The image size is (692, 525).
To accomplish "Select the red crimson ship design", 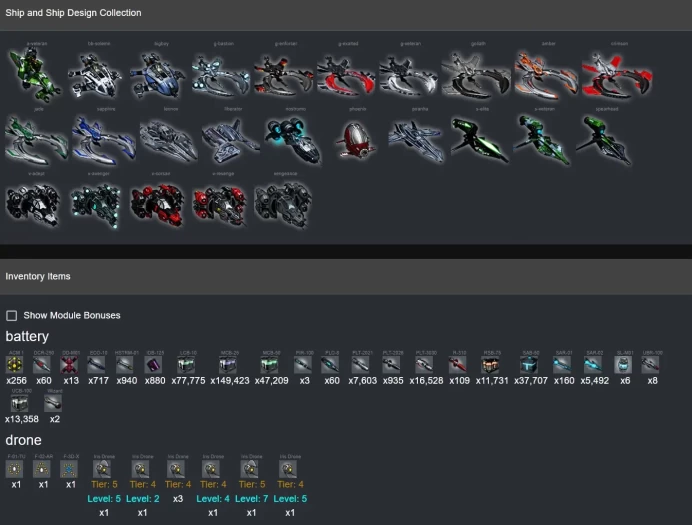I will tap(617, 75).
